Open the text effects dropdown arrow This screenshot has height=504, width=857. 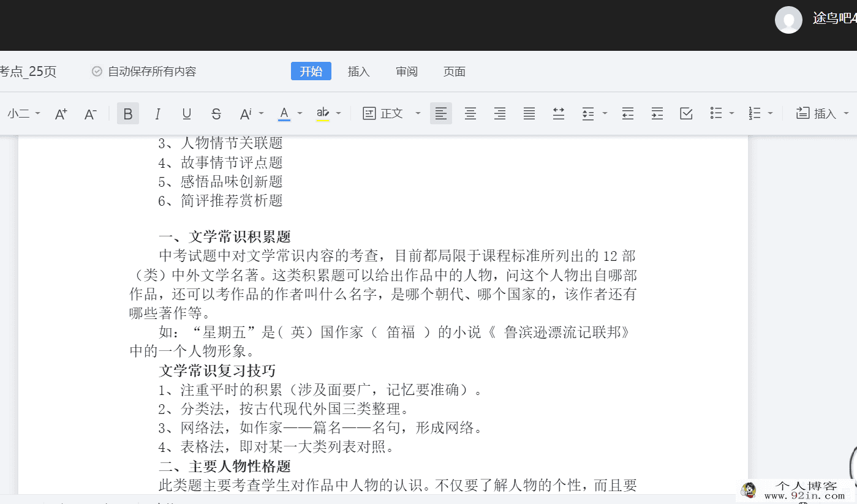tap(262, 113)
